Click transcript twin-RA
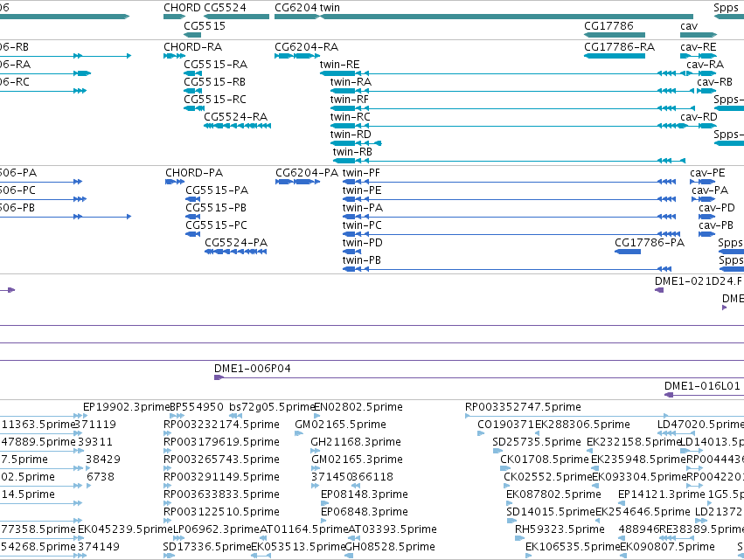This screenshot has height=560, width=744. [351, 81]
